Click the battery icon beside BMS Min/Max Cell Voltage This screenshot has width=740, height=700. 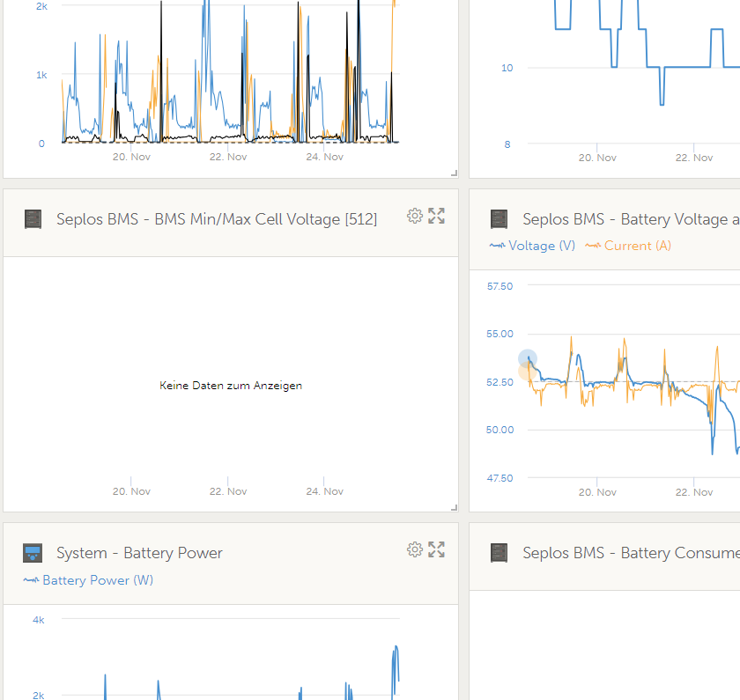point(33,219)
